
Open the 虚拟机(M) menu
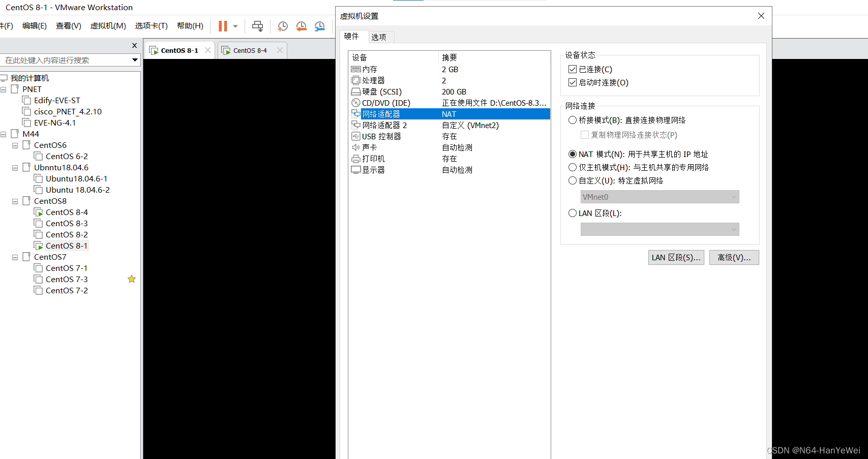coord(108,26)
